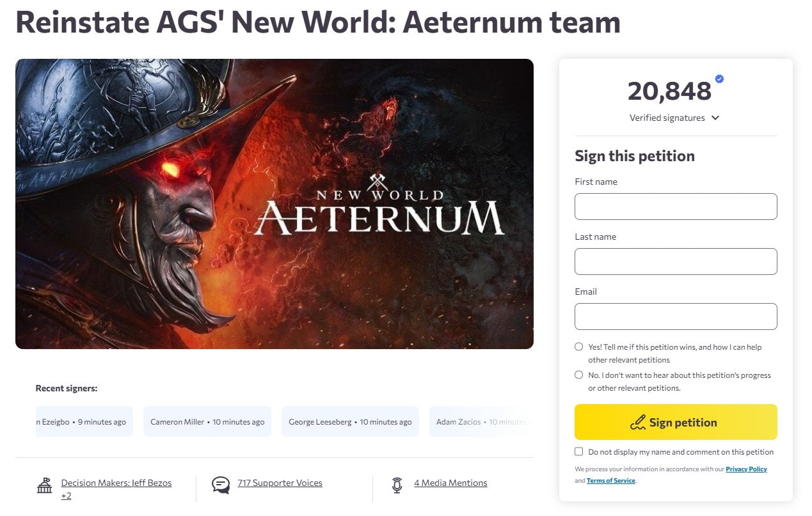The image size is (812, 516).
Task: Click the blue verified badge icon
Action: tap(719, 79)
